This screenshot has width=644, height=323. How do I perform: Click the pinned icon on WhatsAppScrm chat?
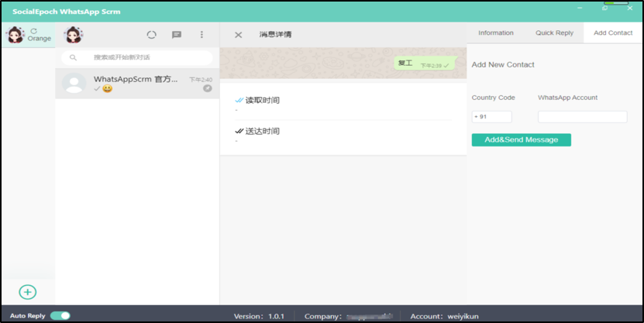pyautogui.click(x=208, y=88)
